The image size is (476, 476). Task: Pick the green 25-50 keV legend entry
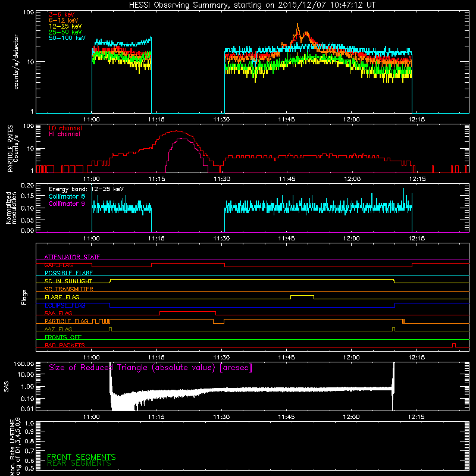point(65,32)
